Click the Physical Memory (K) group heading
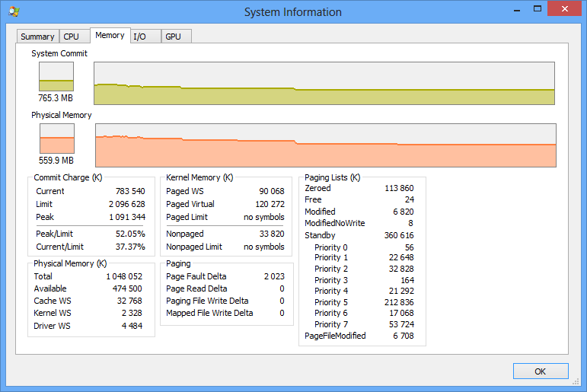This screenshot has width=587, height=392. [70, 263]
